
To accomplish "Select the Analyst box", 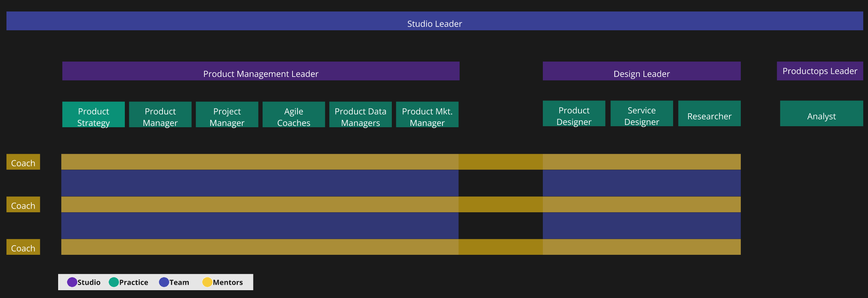I will pyautogui.click(x=821, y=114).
